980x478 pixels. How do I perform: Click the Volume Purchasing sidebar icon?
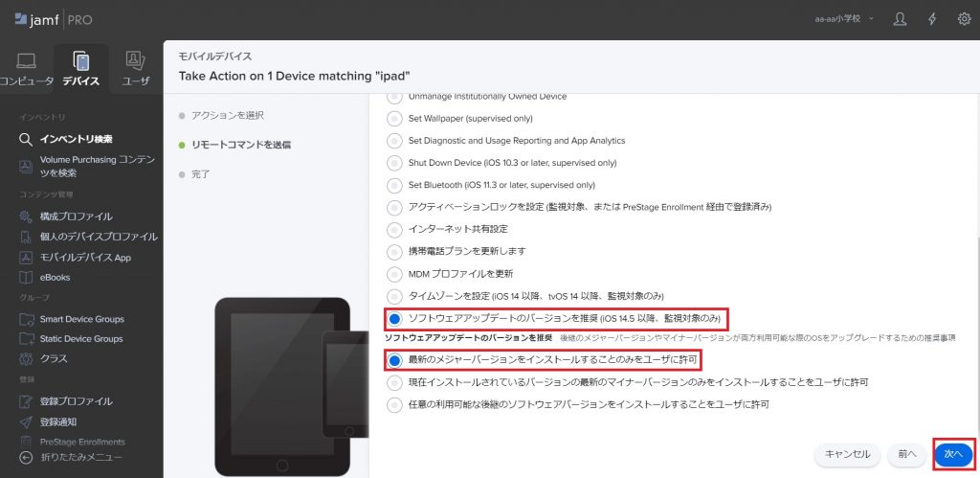click(x=26, y=167)
